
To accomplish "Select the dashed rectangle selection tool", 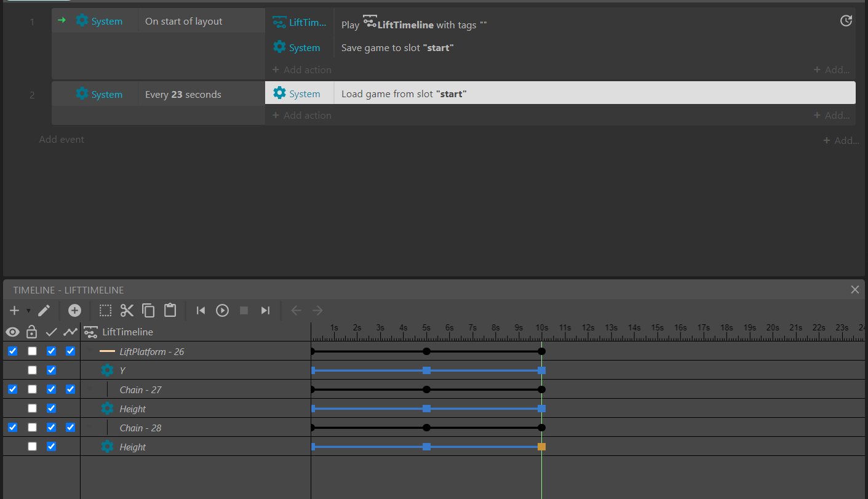I will pyautogui.click(x=106, y=310).
